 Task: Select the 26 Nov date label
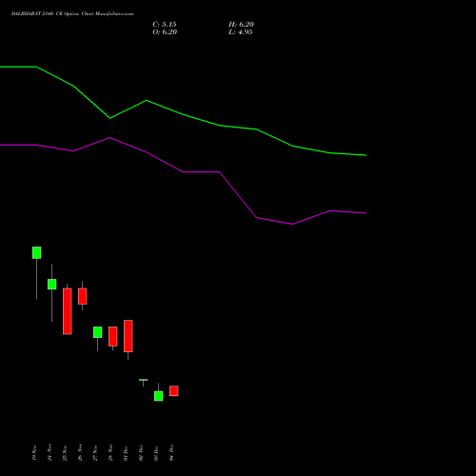(80, 452)
